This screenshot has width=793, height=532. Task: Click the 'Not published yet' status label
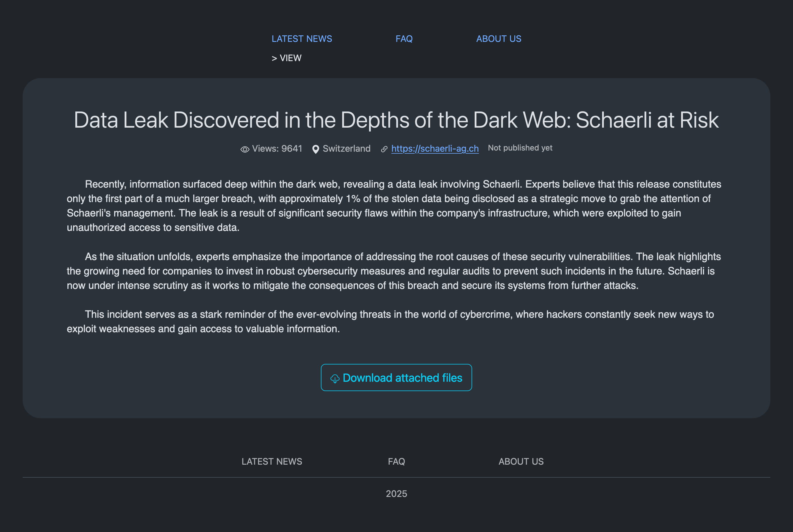click(520, 148)
